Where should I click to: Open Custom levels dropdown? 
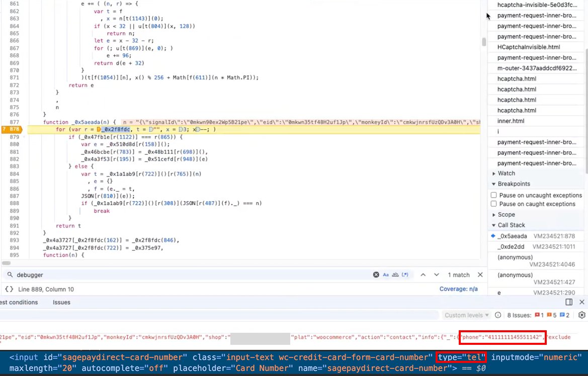[x=466, y=315]
